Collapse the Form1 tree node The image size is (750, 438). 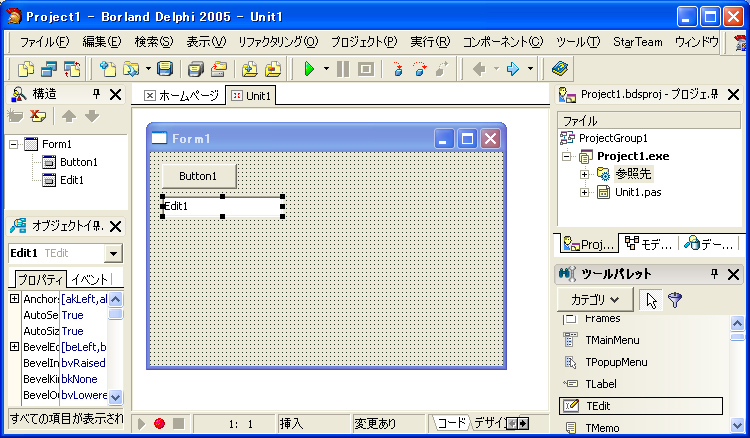[x=13, y=144]
